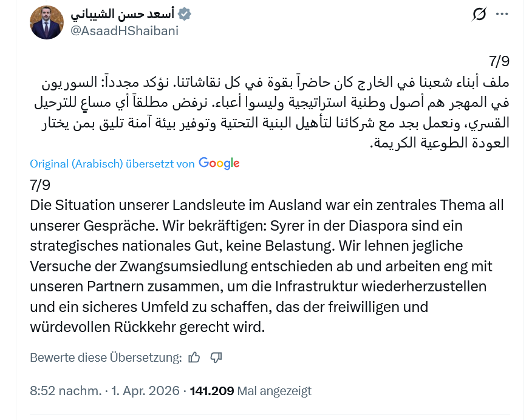The image size is (532, 420).
Task: Click the "8:52 nachm." timestamp
Action: click(x=65, y=391)
